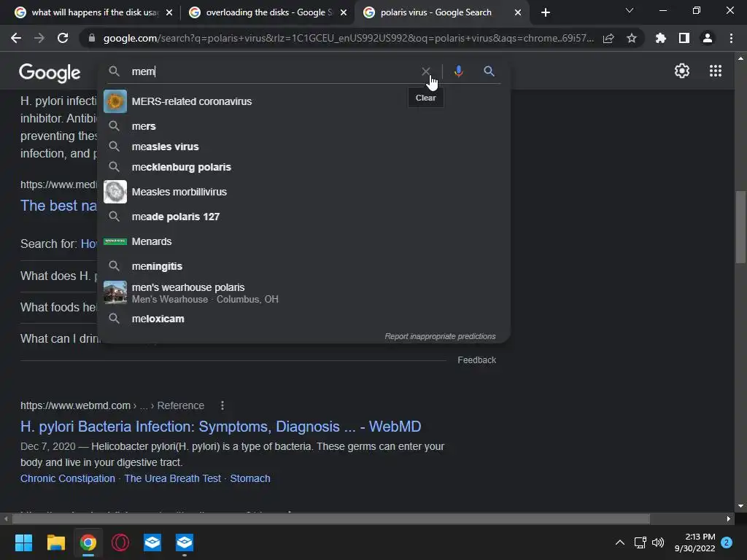Click into the search input field
Screen dimensions: 747x560
click(274, 71)
